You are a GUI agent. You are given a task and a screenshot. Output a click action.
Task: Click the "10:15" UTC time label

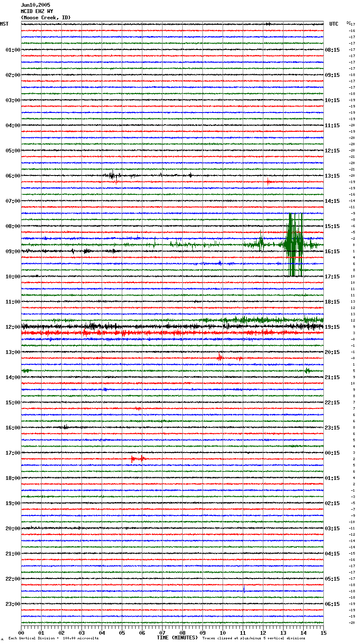tap(332, 100)
